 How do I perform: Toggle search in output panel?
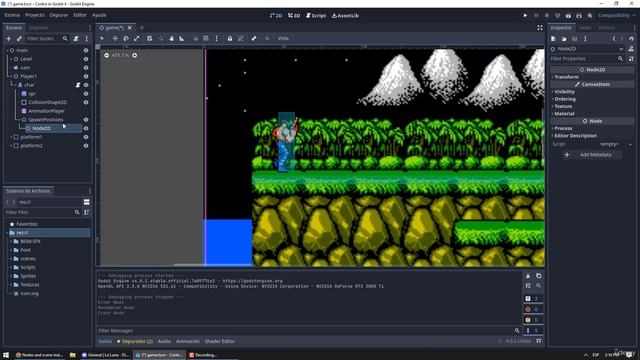(538, 286)
